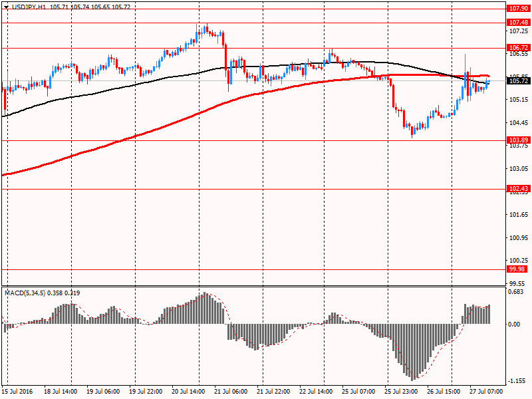Image resolution: width=532 pixels, height=399 pixels.
Task: Click the 18 Jul 14:00 time label
Action: point(61,391)
